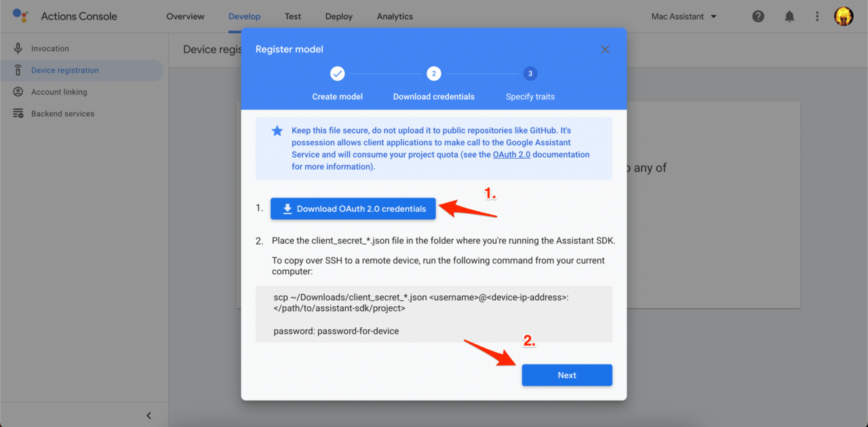Click the completed Create model step checkmark
The height and width of the screenshot is (427, 868).
(x=337, y=73)
